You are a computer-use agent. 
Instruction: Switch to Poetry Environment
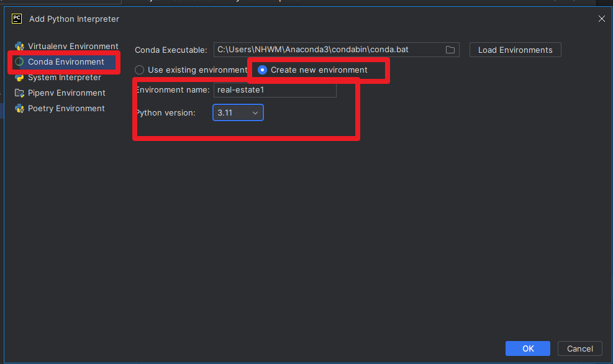(66, 108)
